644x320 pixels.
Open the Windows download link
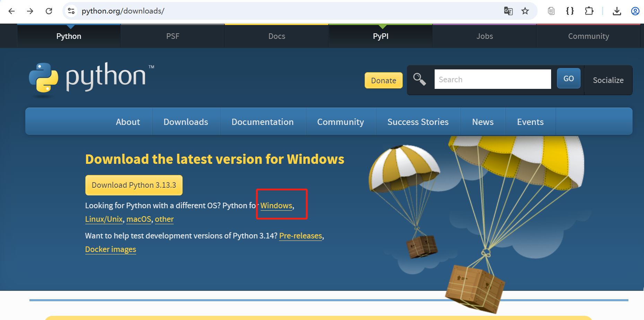(x=276, y=205)
